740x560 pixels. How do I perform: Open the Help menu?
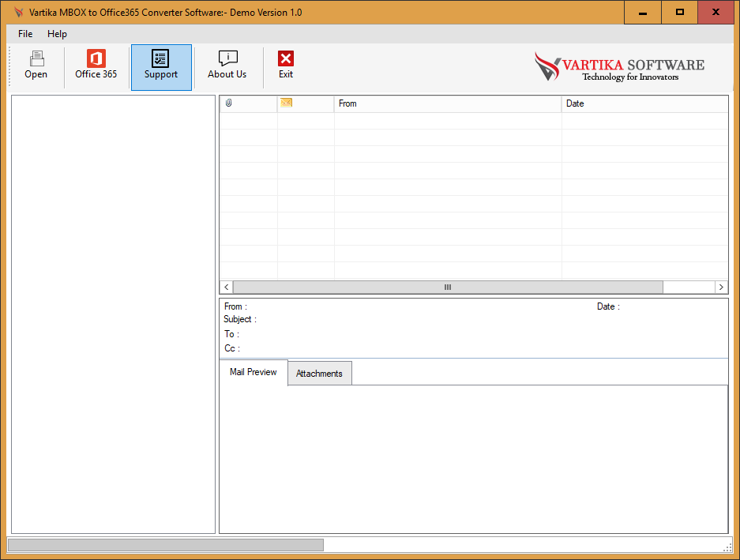tap(57, 34)
